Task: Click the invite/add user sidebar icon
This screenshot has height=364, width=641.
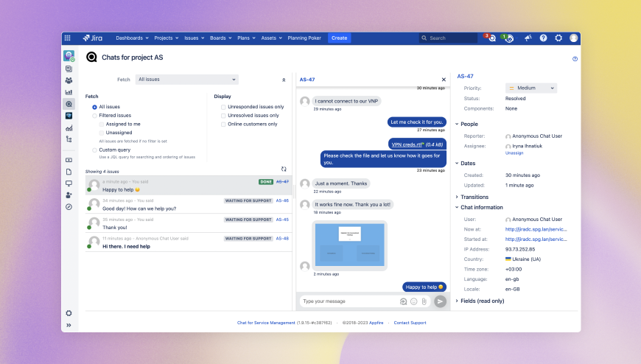Action: coord(69,195)
